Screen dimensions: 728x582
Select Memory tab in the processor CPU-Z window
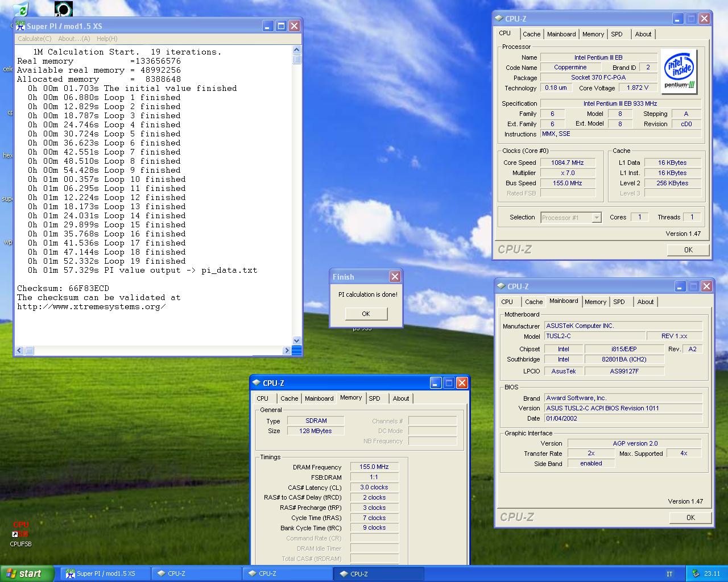click(593, 34)
